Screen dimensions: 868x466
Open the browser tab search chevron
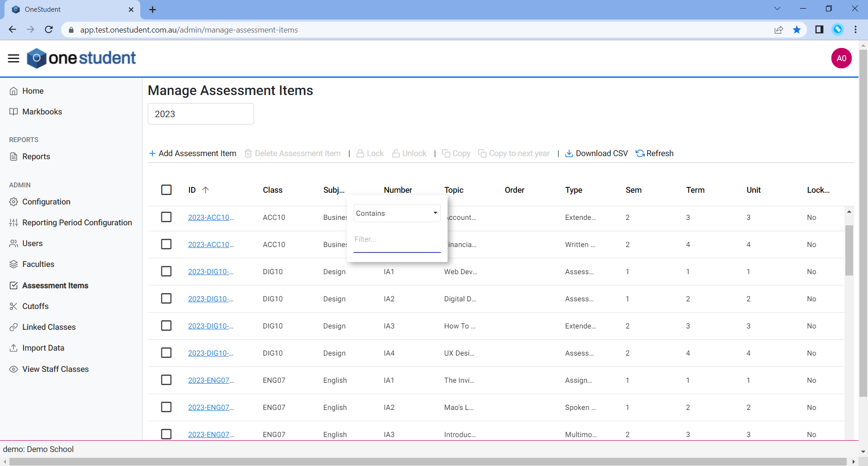pyautogui.click(x=777, y=8)
